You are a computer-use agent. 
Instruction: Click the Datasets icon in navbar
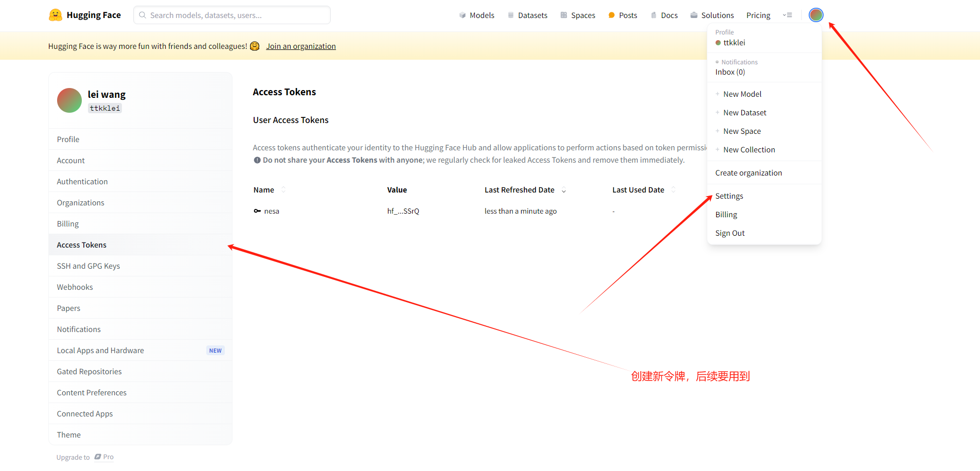coord(511,15)
